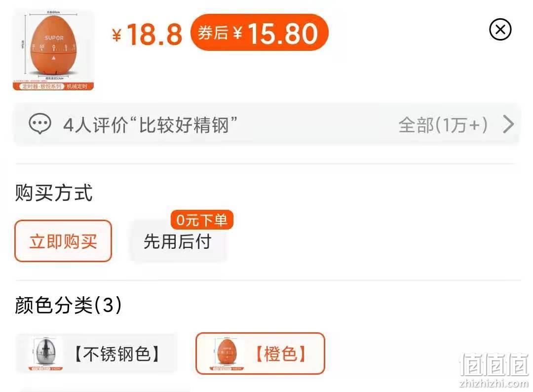Click the stainless steel egg timer thumbnail
This screenshot has width=533, height=392.
pyautogui.click(x=46, y=353)
